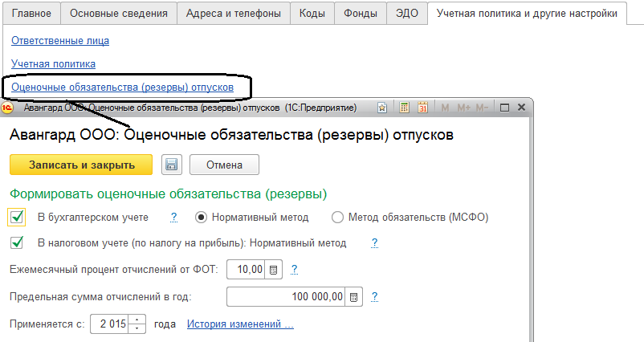Image resolution: width=644 pixels, height=342 pixels.
Task: Click help '?' next to yearly limit field
Action: coord(374,296)
